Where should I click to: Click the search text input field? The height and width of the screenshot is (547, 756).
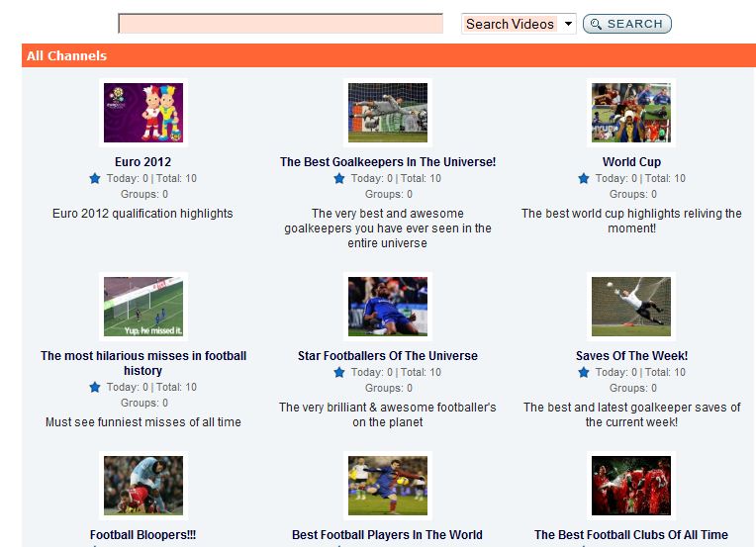pyautogui.click(x=281, y=24)
